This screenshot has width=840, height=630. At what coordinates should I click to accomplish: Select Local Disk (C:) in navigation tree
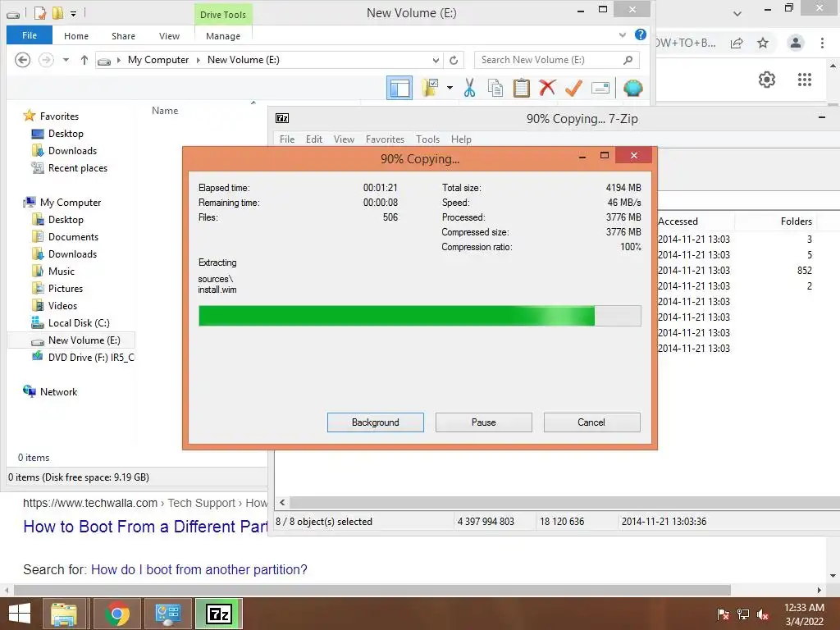79,323
